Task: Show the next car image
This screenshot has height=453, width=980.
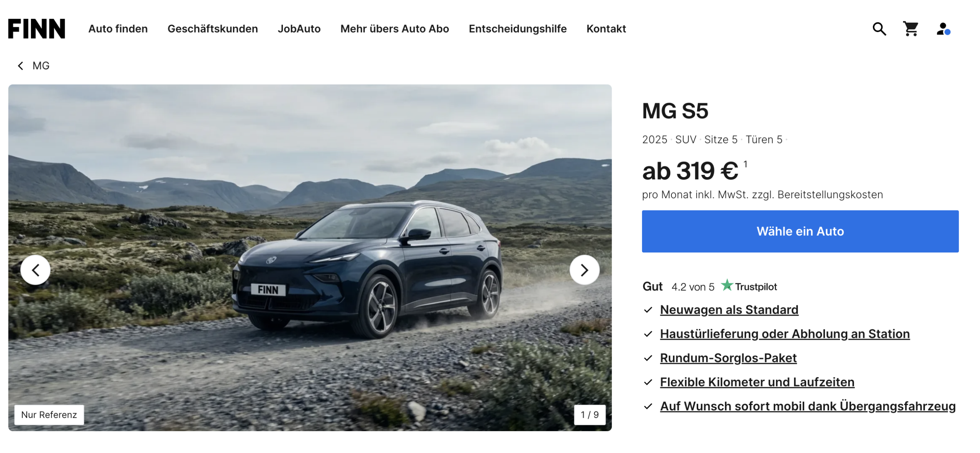Action: [x=584, y=270]
